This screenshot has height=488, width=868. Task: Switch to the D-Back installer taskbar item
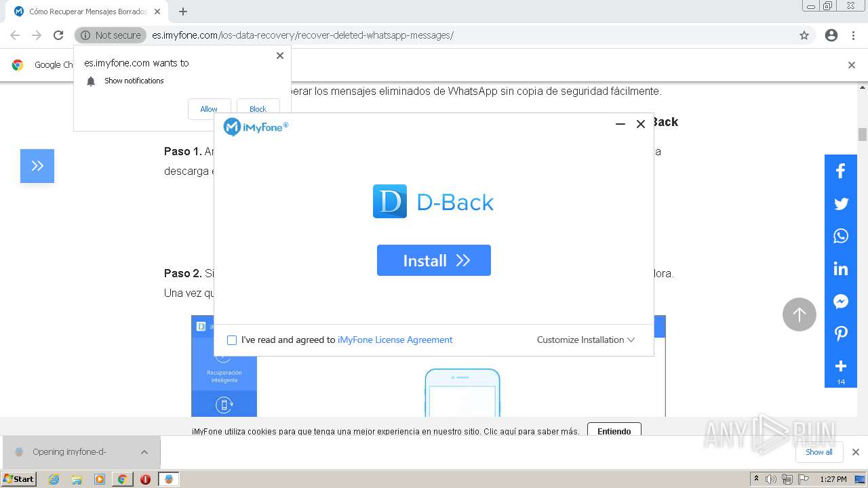pos(168,479)
